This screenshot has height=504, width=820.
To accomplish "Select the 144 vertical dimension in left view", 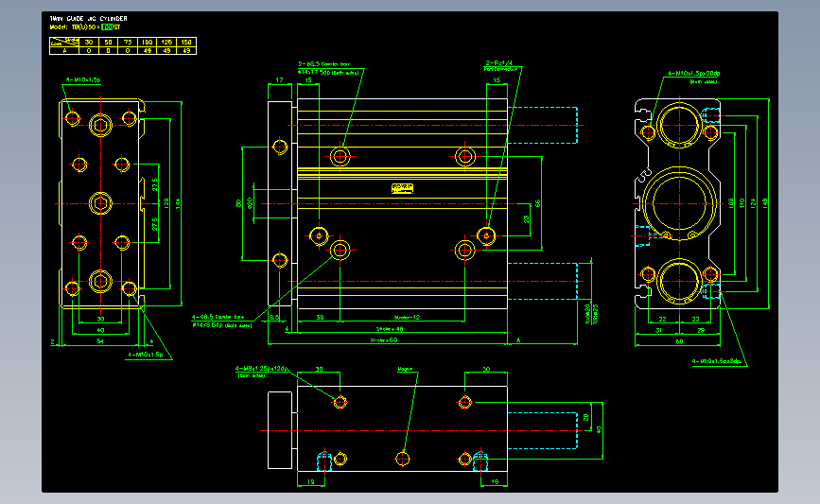I will 178,203.
